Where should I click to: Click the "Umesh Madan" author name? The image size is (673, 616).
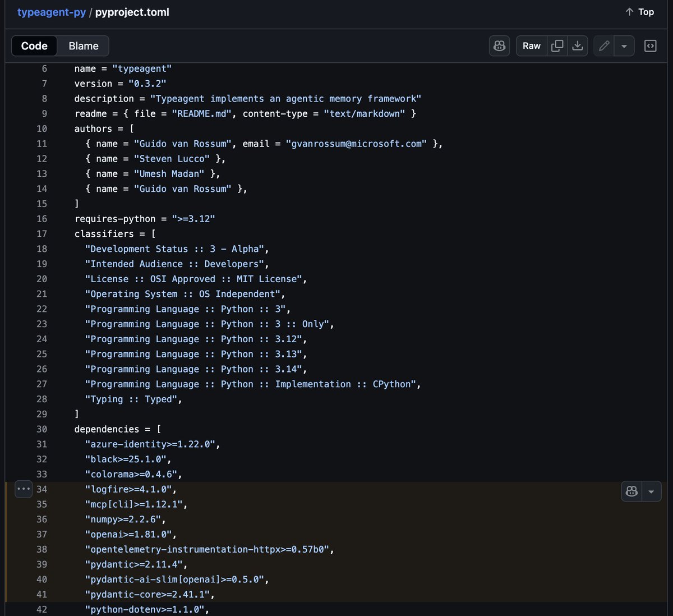[x=169, y=174]
